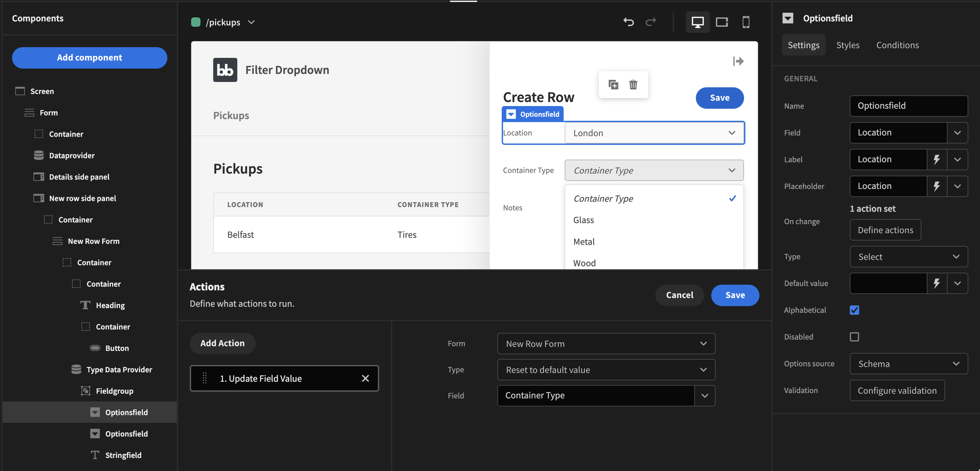
Task: Switch to the Styles tab
Action: (x=847, y=45)
